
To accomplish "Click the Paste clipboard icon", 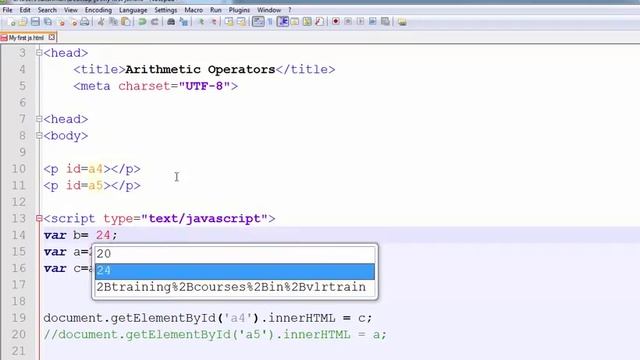I will tap(126, 22).
